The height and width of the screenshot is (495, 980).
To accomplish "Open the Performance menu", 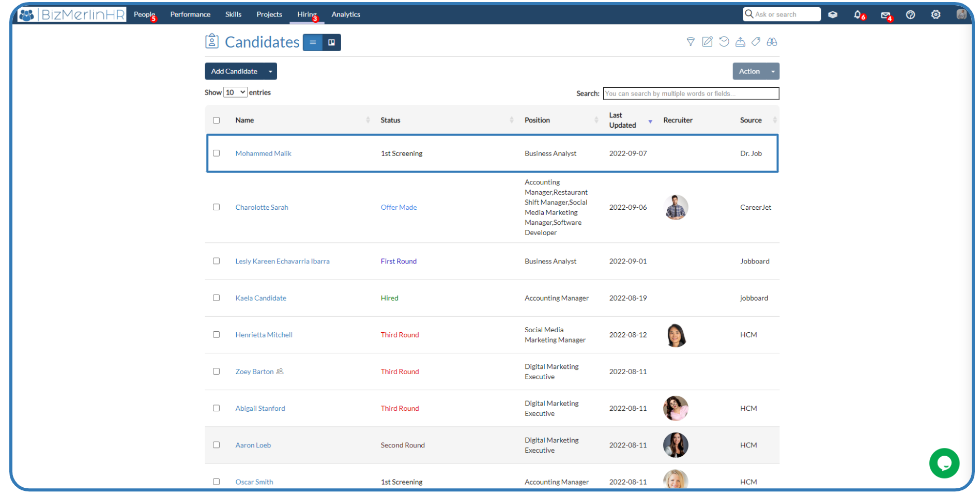I will [x=190, y=14].
